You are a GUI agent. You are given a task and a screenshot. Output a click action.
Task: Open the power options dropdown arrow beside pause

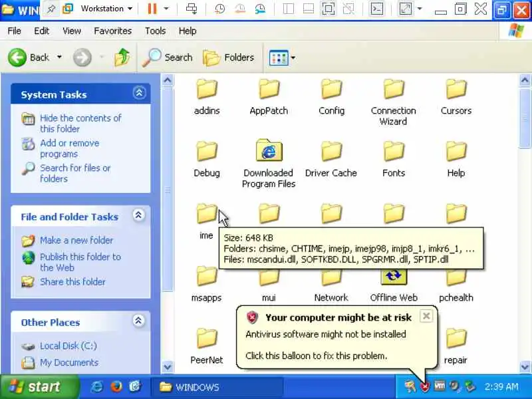(166, 9)
